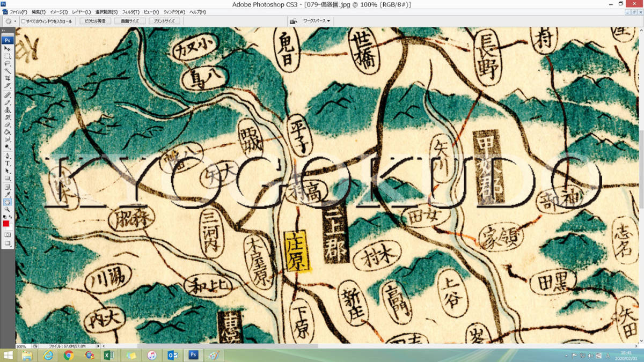Open the フィルタ(T) menu
This screenshot has width=644, height=362.
click(x=130, y=12)
